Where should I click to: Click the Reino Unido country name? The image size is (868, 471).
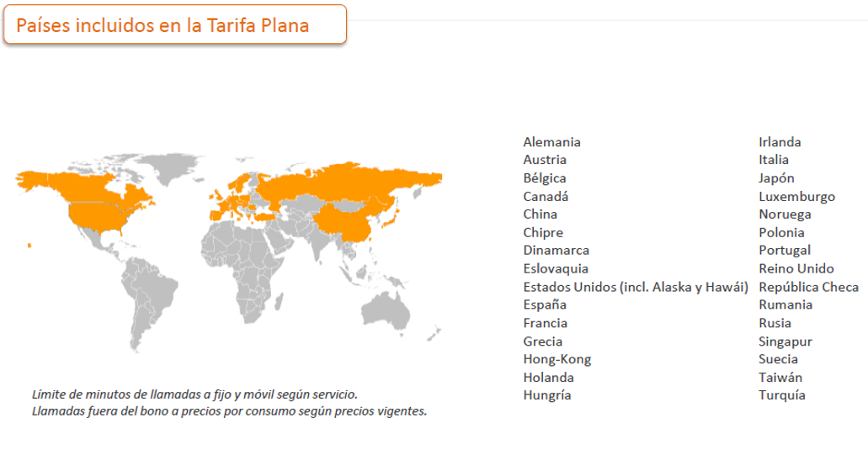tap(796, 268)
